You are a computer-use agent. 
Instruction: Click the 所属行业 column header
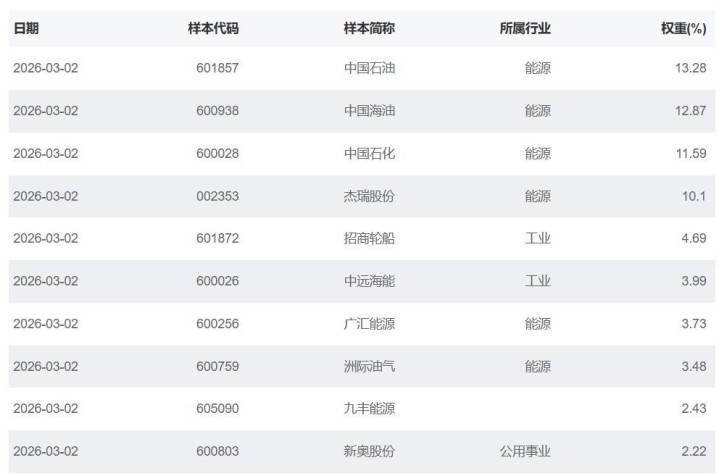[525, 28]
